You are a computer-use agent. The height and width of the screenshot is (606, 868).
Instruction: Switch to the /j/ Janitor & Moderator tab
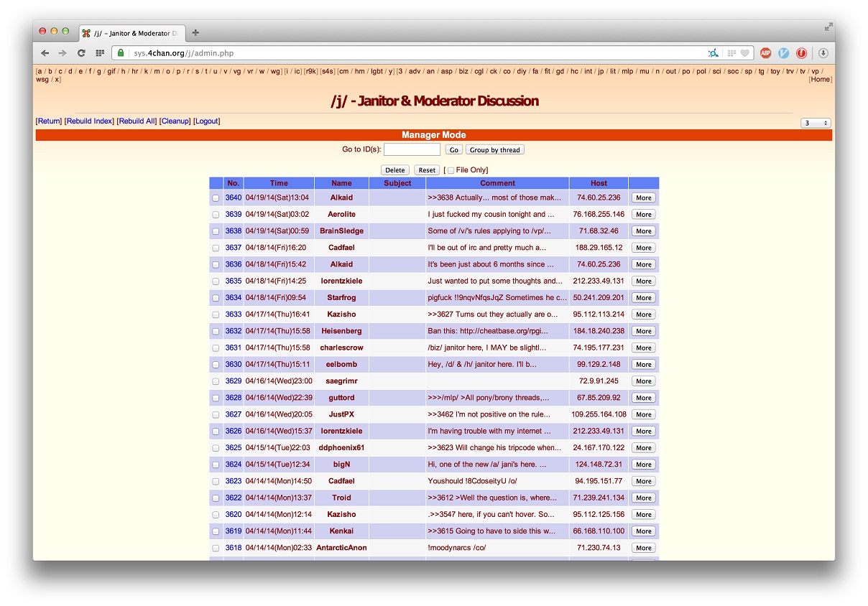(x=131, y=33)
